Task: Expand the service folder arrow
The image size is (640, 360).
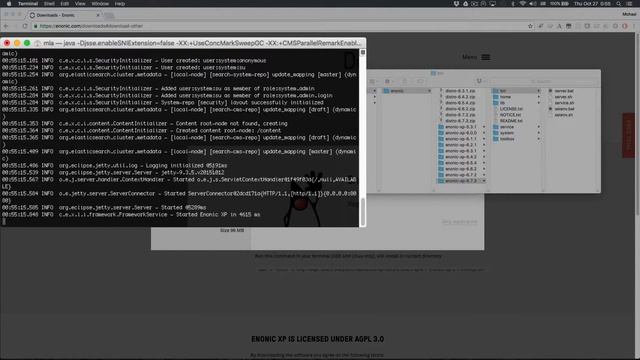Action: click(538, 127)
